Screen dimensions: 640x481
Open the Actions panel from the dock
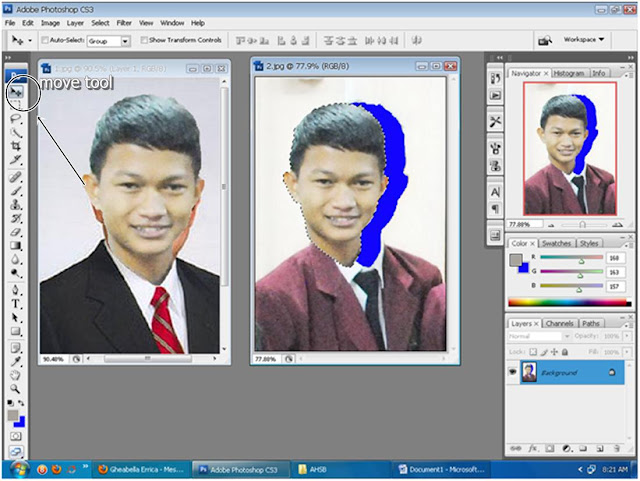pos(495,95)
